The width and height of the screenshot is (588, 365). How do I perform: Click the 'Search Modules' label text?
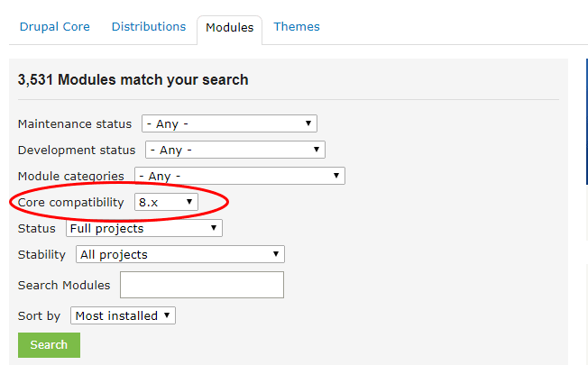(64, 286)
